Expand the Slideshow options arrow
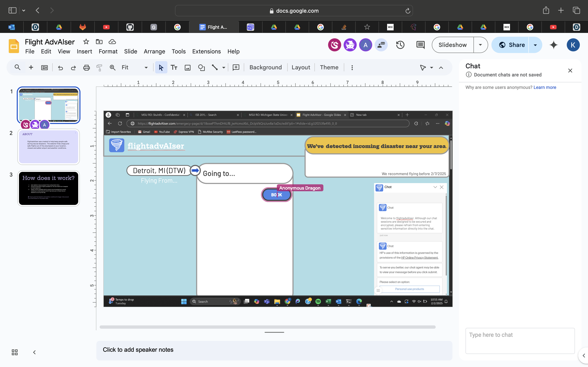Viewport: 588px width, 367px height. click(480, 45)
